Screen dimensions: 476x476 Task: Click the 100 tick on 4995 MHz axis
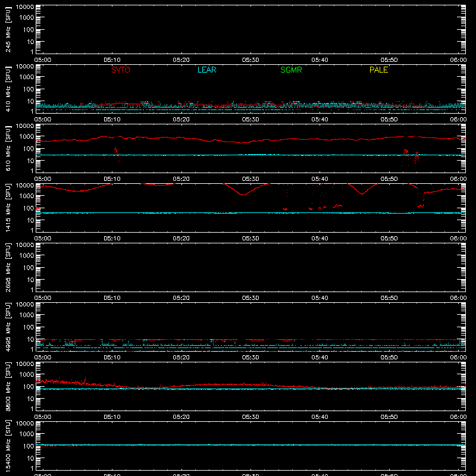(29, 327)
